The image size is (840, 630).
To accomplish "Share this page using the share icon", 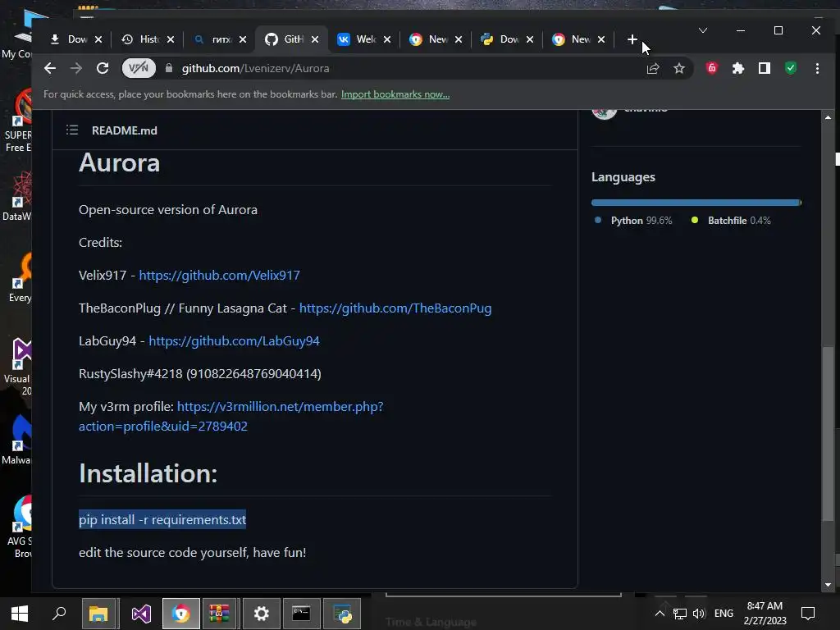I will tap(652, 69).
